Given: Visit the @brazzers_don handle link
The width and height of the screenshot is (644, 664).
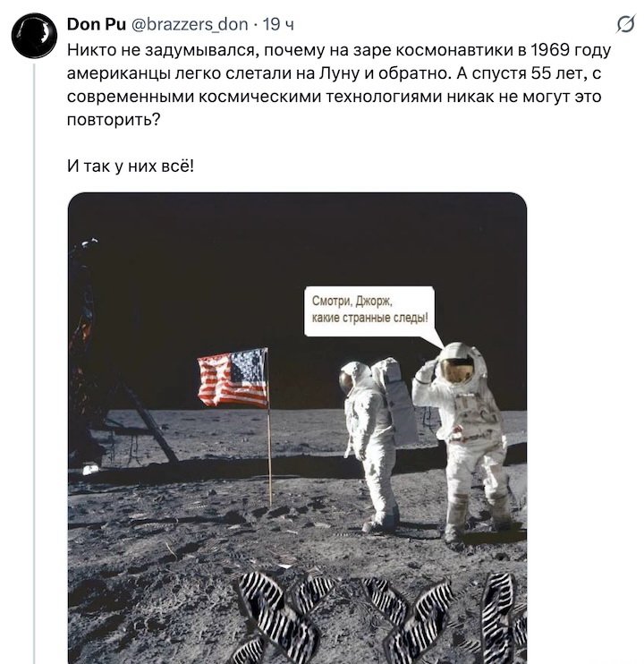Looking at the screenshot, I should coord(190,24).
